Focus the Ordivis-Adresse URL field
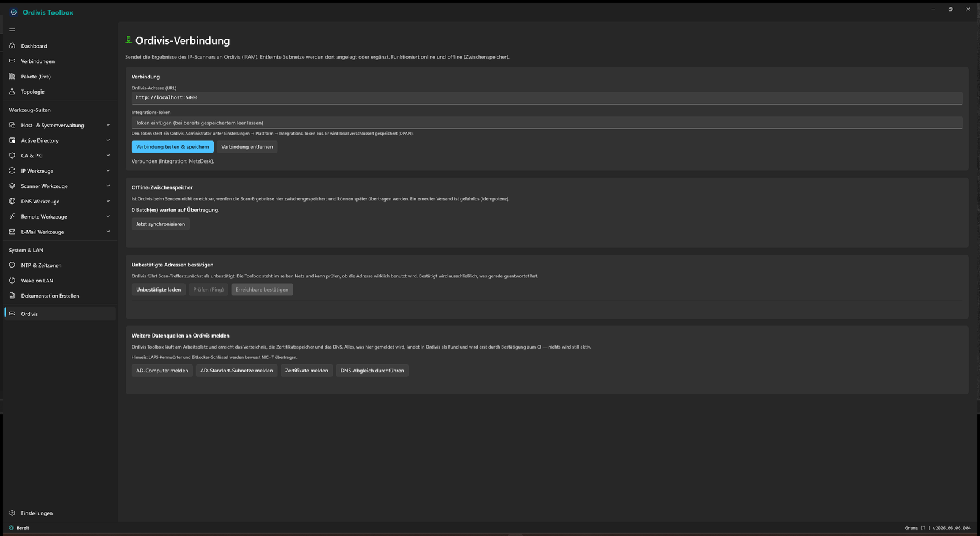980x536 pixels. (547, 98)
